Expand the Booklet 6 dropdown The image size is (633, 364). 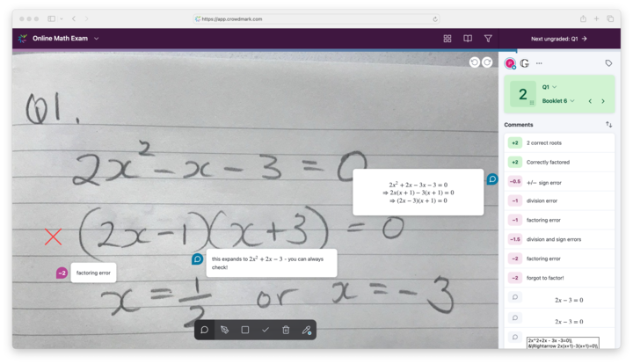[558, 101]
